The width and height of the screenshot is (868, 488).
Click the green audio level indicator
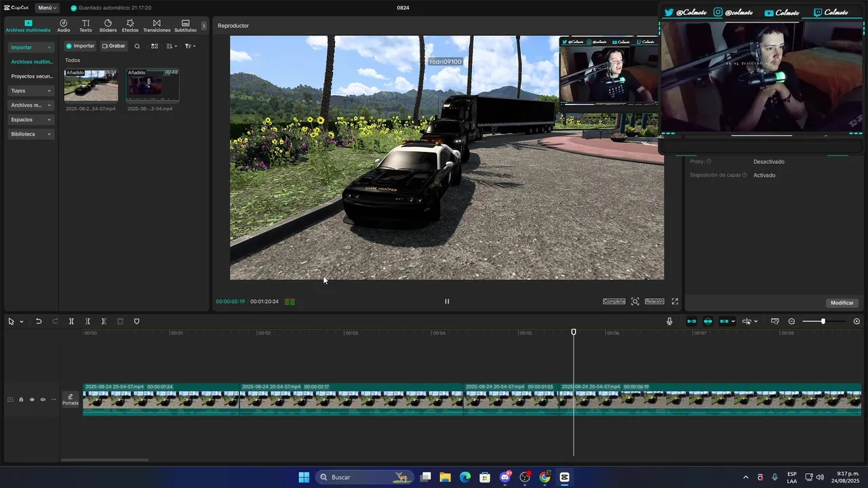[x=290, y=302]
